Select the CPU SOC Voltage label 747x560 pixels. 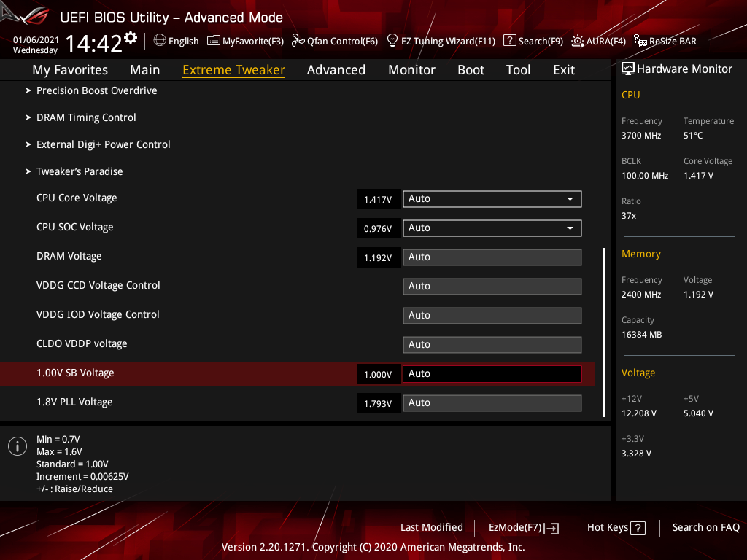coord(75,227)
